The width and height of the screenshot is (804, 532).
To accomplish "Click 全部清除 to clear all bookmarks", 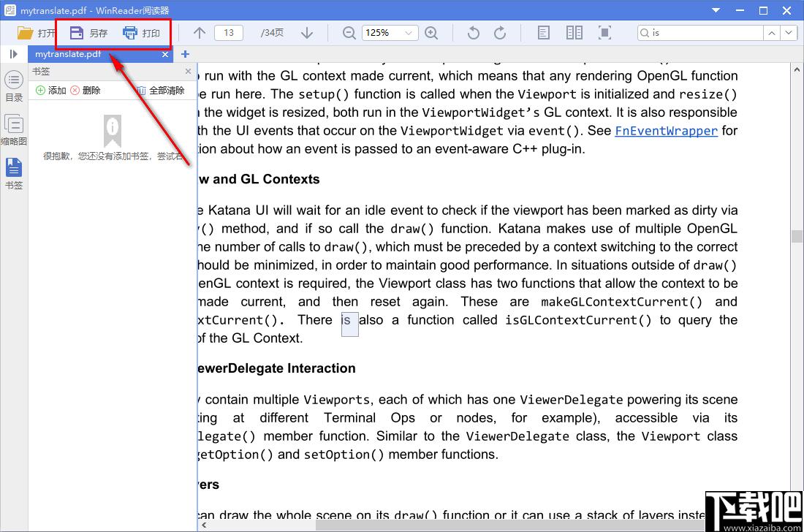I will [x=161, y=90].
